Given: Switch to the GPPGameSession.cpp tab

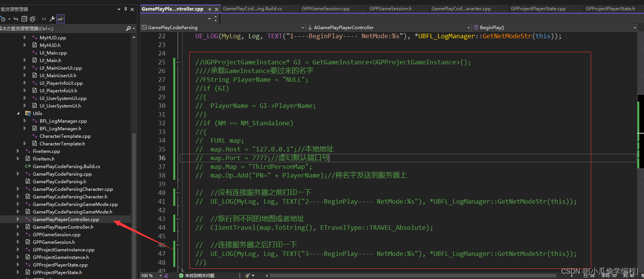Looking at the screenshot, I should (326, 8).
